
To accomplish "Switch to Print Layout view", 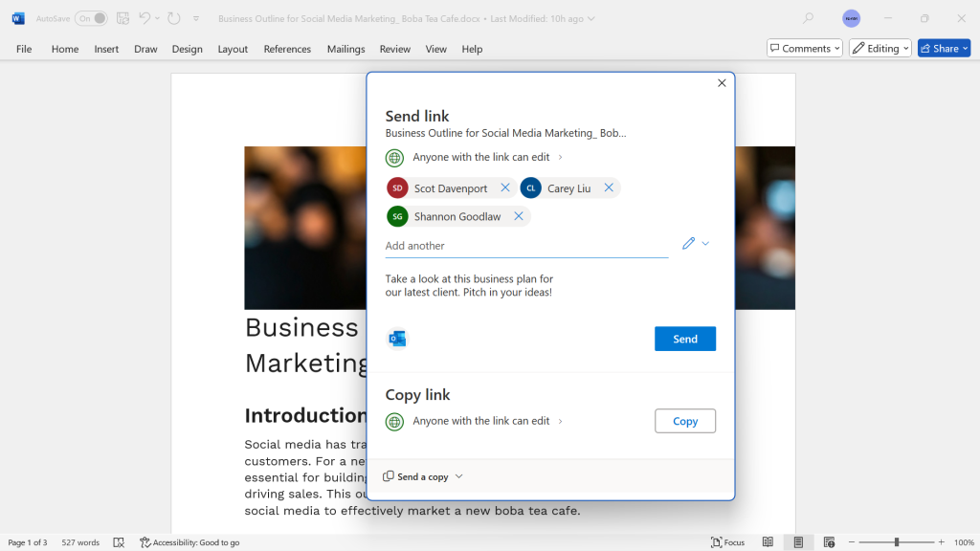I will click(798, 542).
